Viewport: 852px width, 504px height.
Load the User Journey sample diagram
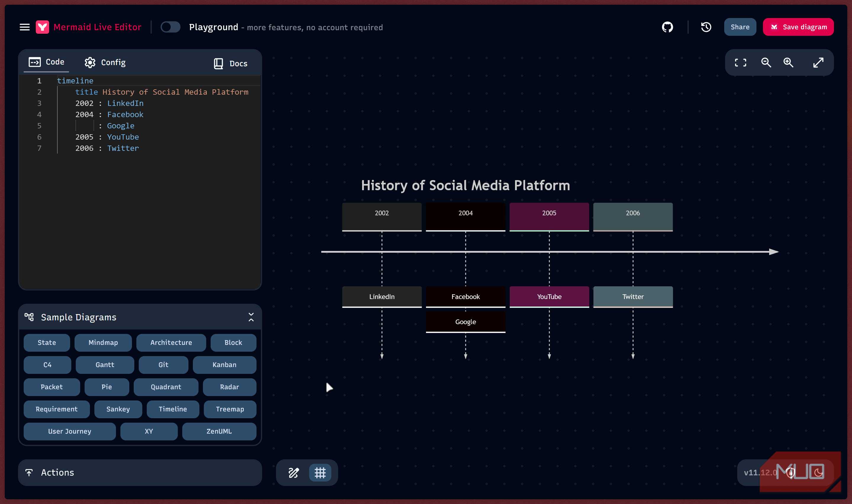(70, 431)
